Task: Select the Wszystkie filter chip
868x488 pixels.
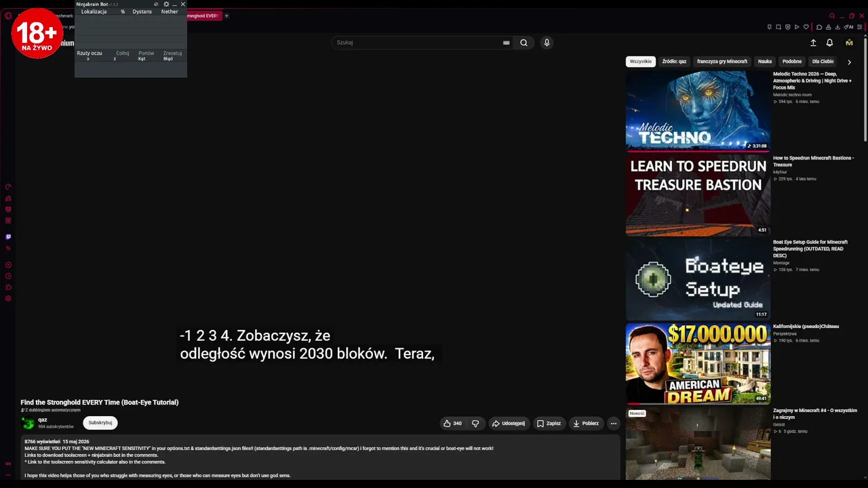Action: click(x=640, y=62)
